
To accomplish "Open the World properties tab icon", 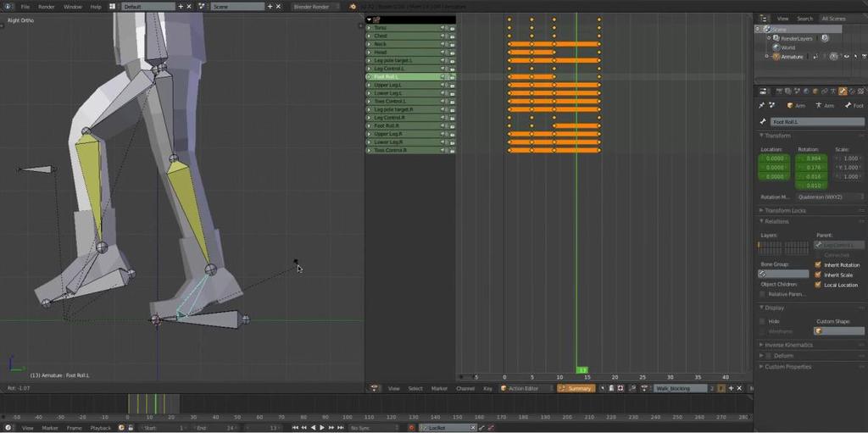I will tap(806, 92).
